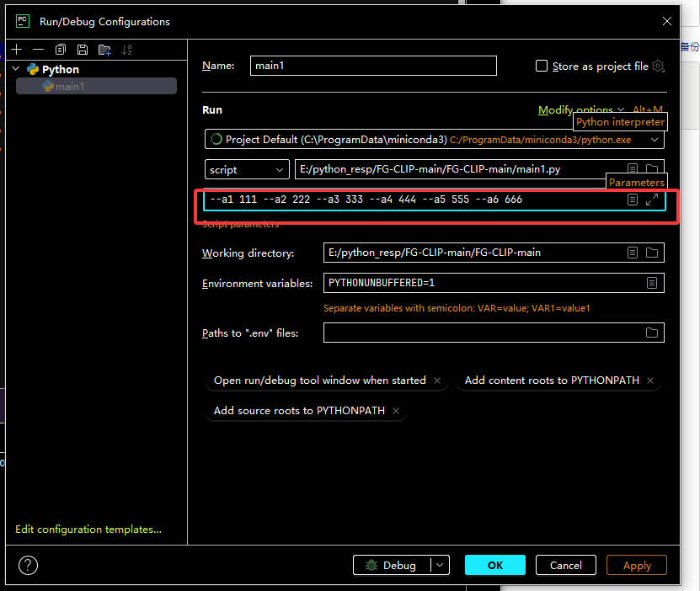
Task: Collapse the Python configurations node
Action: click(16, 69)
